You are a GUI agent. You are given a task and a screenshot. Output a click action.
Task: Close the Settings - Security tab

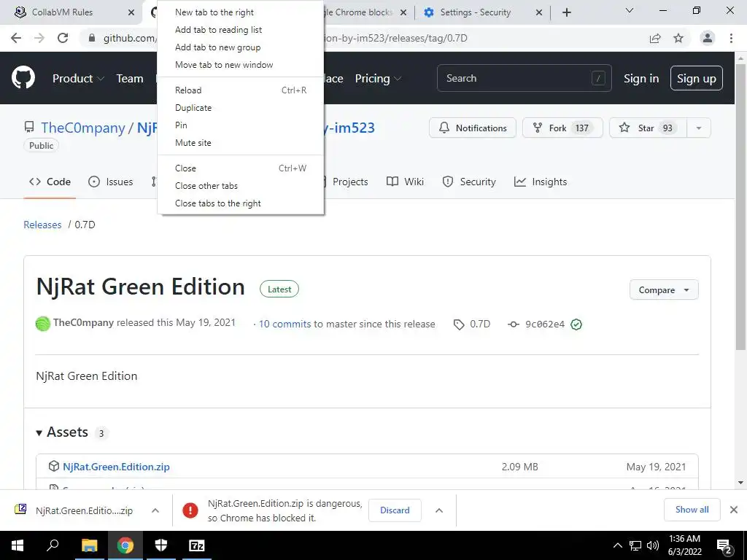(x=539, y=12)
